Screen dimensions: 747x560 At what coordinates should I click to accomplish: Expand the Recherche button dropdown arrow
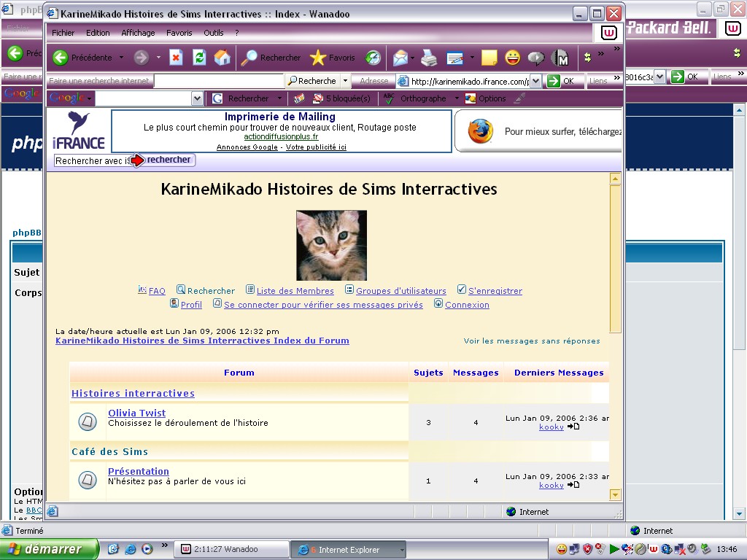click(x=346, y=81)
